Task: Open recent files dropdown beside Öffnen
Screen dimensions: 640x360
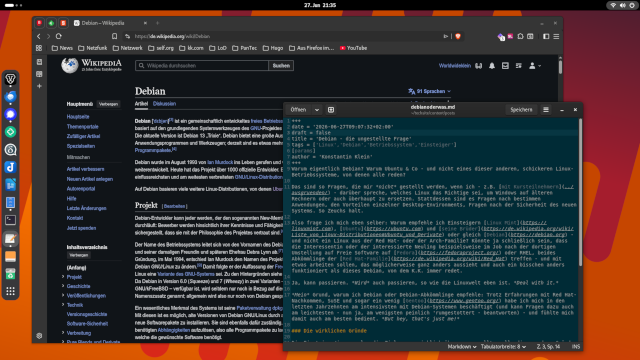Action: [x=317, y=110]
